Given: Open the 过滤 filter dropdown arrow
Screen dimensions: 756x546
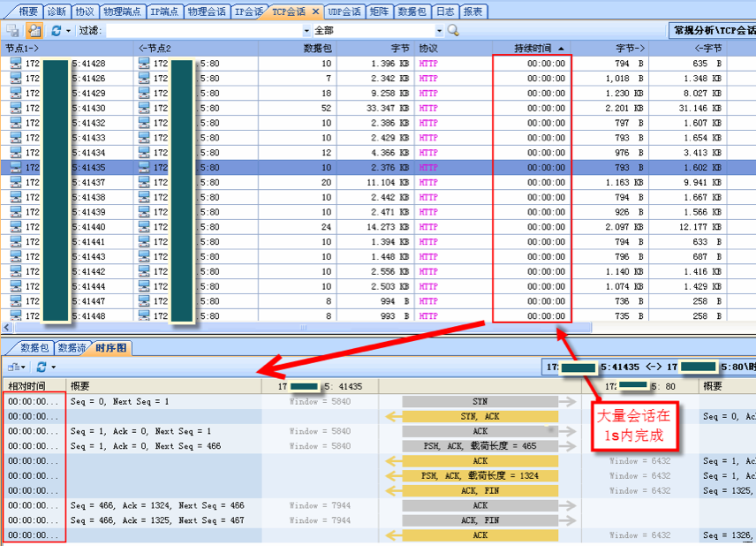Looking at the screenshot, I should (x=306, y=31).
